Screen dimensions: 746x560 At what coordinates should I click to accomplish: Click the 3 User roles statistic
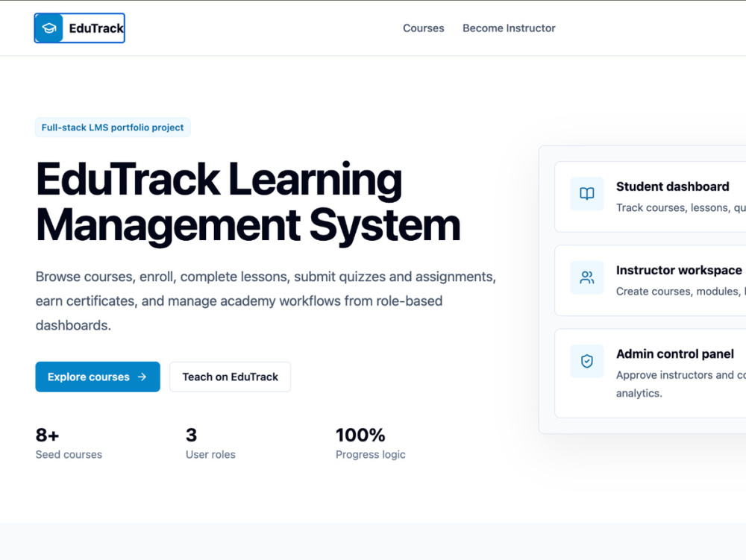(x=210, y=443)
